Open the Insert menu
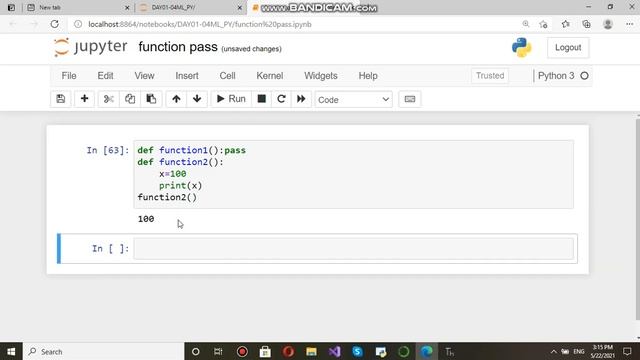The image size is (640, 360). tap(187, 76)
